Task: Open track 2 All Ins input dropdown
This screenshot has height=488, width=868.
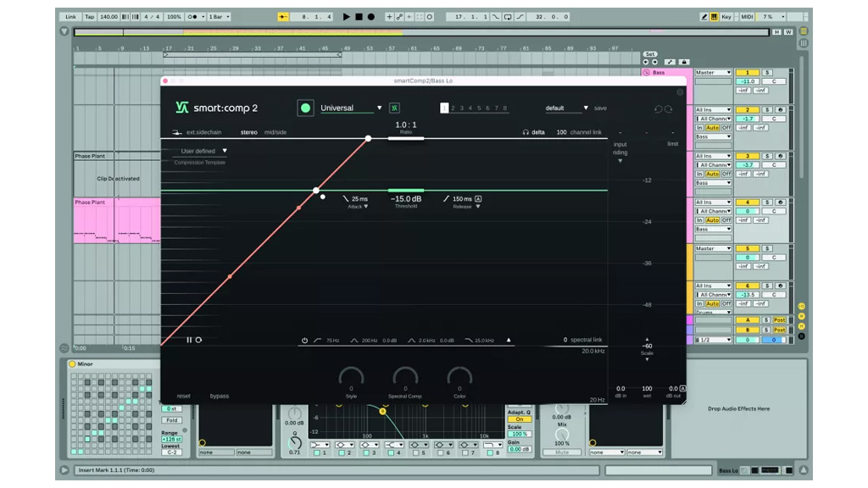Action: [x=713, y=109]
